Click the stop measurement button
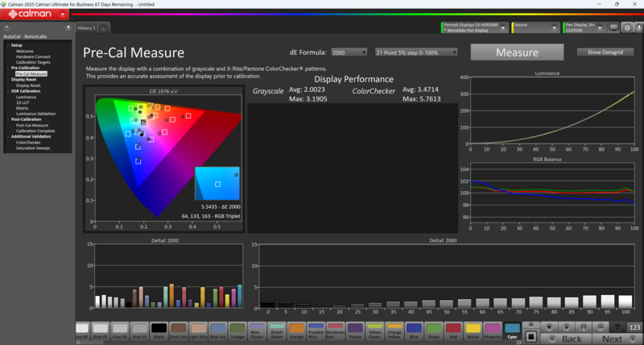Screen dimensions: 644x345 pyautogui.click(x=549, y=327)
